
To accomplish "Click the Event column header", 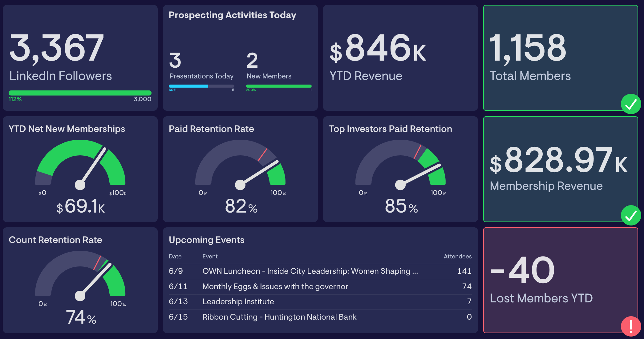I will 210,256.
